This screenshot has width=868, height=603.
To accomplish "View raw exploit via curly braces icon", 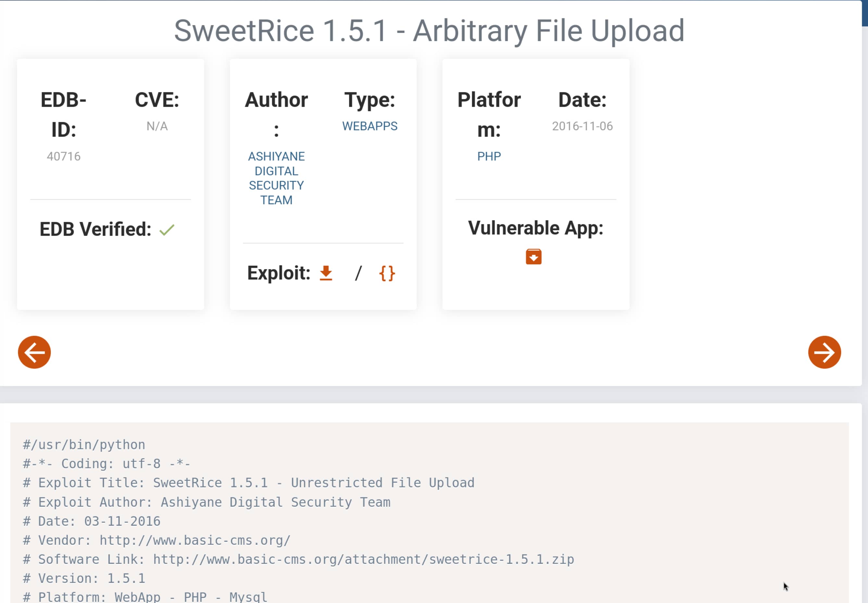I will click(387, 273).
